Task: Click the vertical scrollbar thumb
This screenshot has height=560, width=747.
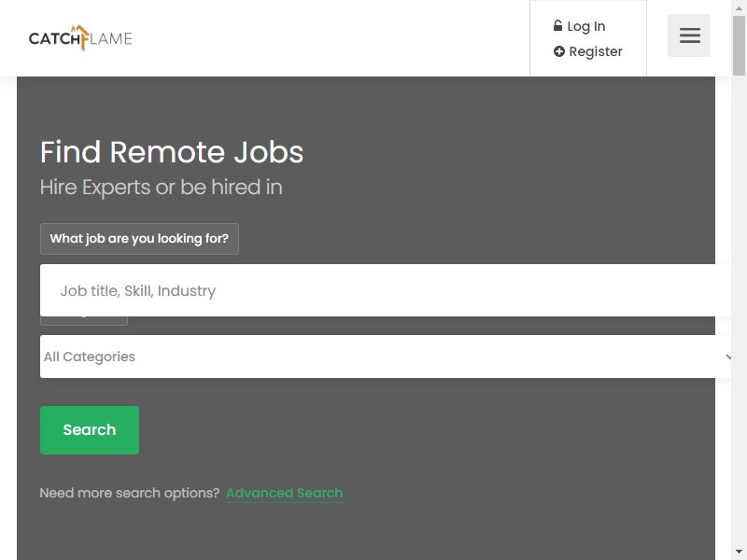Action: [739, 46]
